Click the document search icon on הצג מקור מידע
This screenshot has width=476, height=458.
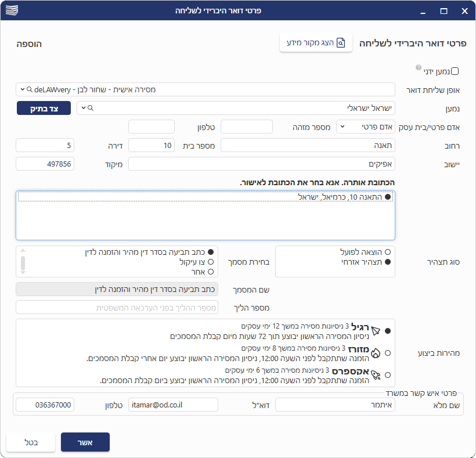341,43
